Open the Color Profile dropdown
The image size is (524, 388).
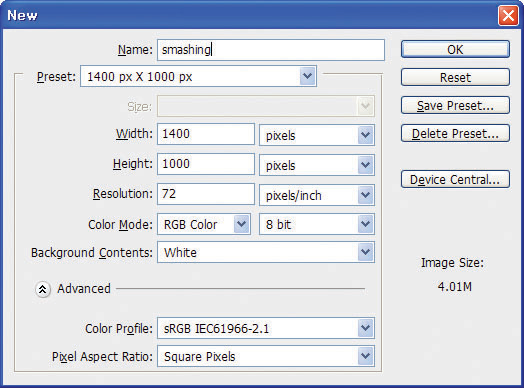tap(266, 328)
